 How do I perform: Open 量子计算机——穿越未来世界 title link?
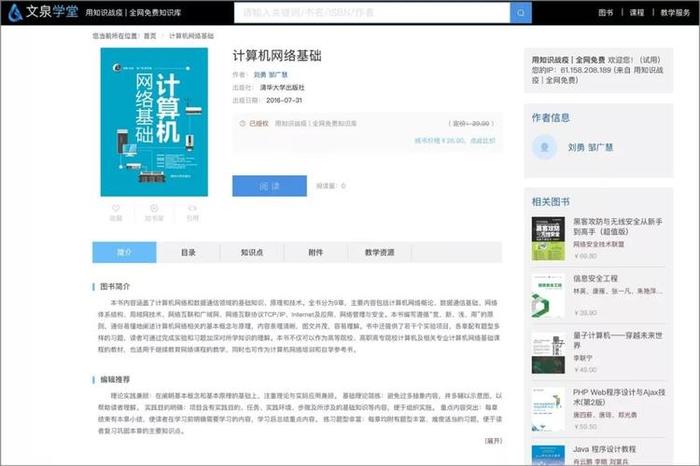pos(618,340)
